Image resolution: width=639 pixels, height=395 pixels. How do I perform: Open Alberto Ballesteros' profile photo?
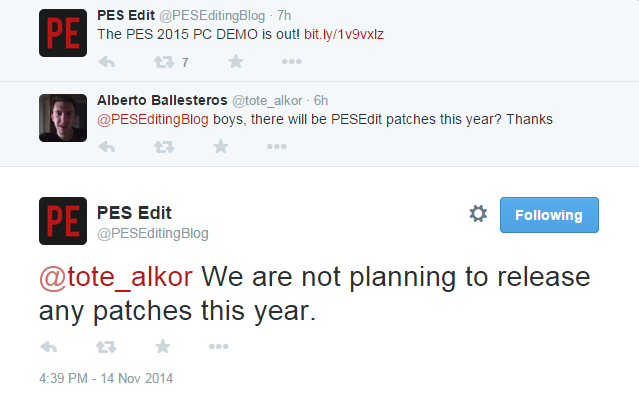point(63,118)
